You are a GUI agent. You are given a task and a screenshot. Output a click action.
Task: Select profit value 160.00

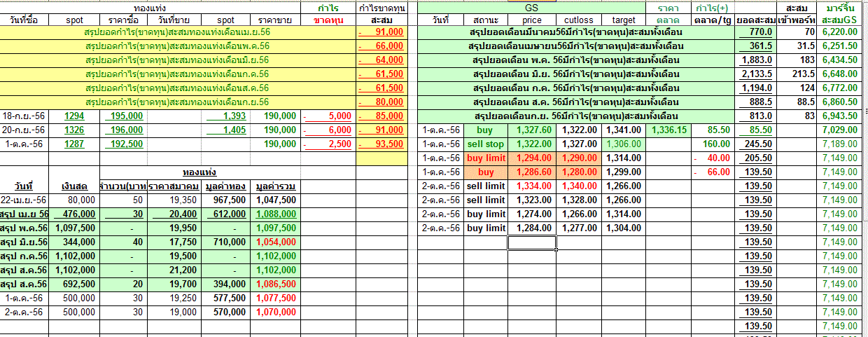click(713, 144)
